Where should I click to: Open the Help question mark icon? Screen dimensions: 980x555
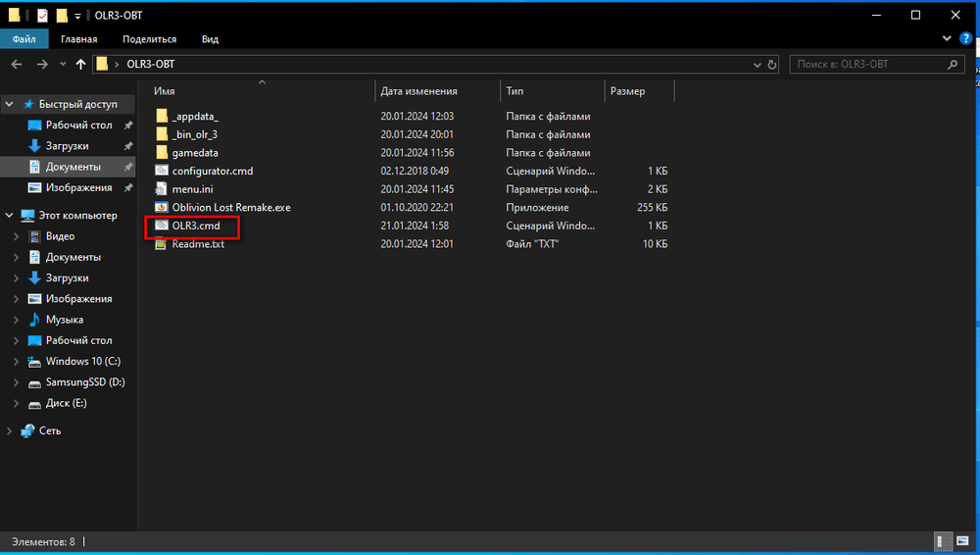(965, 39)
